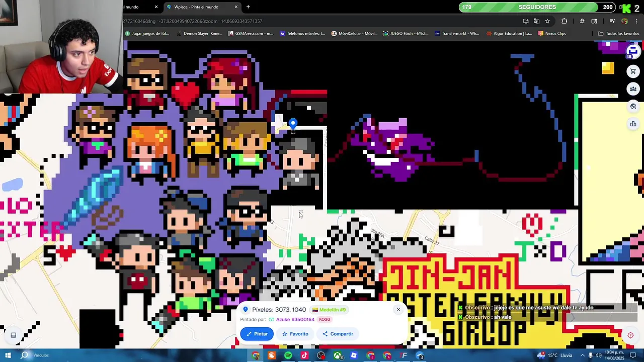Close the pixel info popup
644x362 pixels.
click(x=398, y=309)
